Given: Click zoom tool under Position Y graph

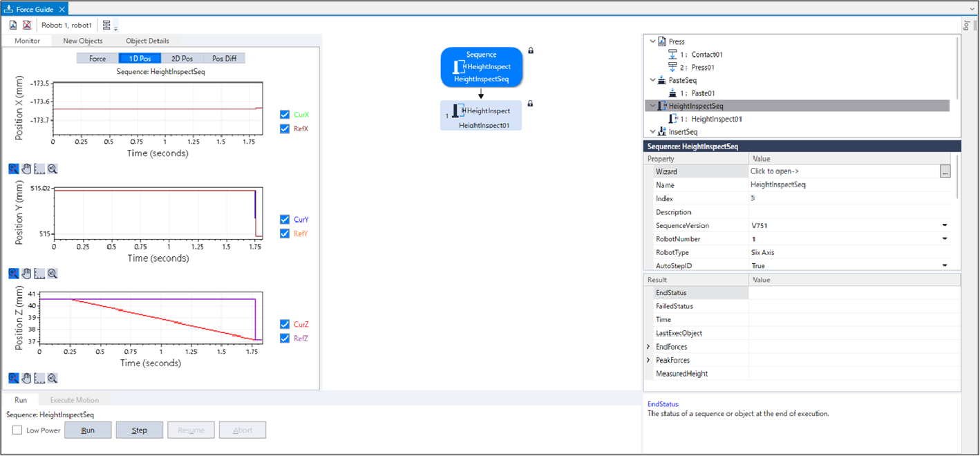Looking at the screenshot, I should pyautogui.click(x=14, y=274).
